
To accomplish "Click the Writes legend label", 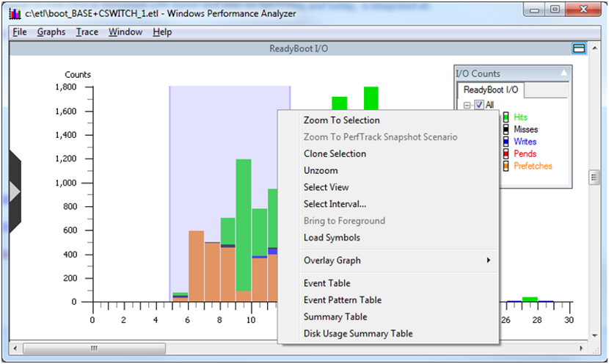I will tap(525, 142).
